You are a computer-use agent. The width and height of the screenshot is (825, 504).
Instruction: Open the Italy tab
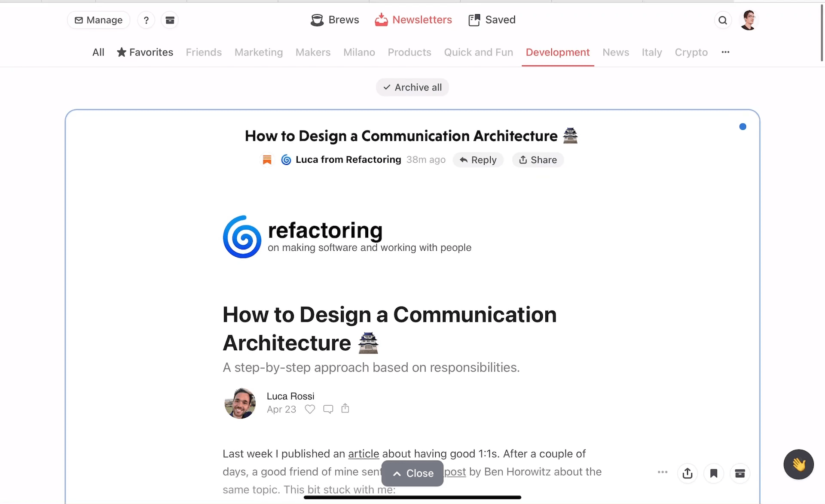coord(652,52)
